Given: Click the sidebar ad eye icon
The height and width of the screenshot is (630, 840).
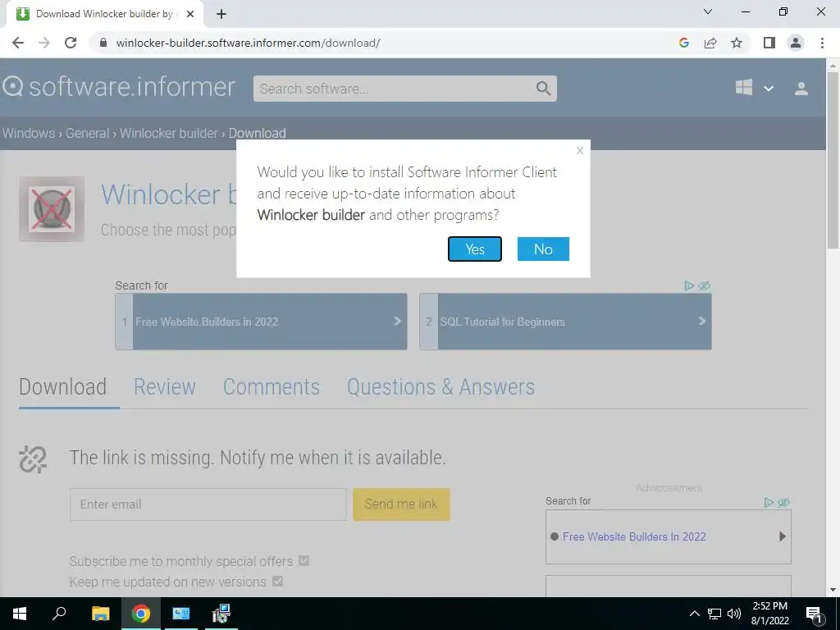Looking at the screenshot, I should (x=783, y=503).
